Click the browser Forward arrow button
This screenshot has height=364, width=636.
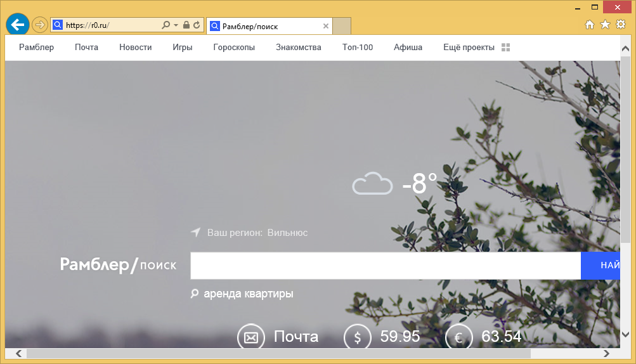(39, 25)
